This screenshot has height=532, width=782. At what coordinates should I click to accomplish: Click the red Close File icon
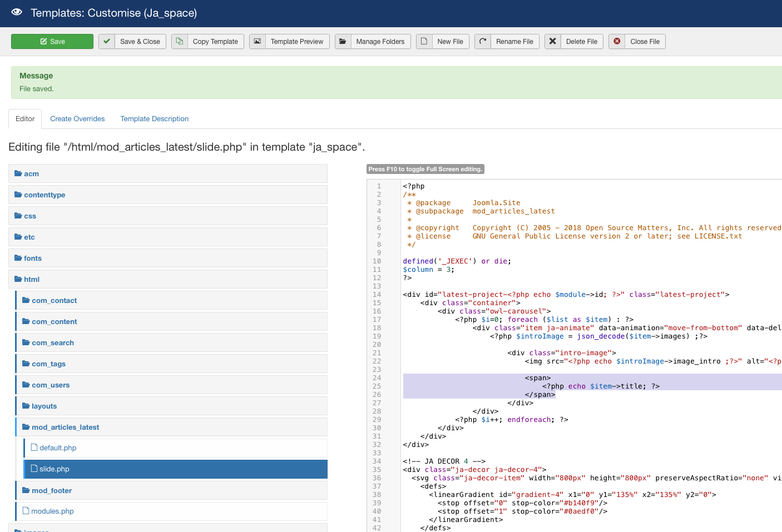(x=617, y=42)
